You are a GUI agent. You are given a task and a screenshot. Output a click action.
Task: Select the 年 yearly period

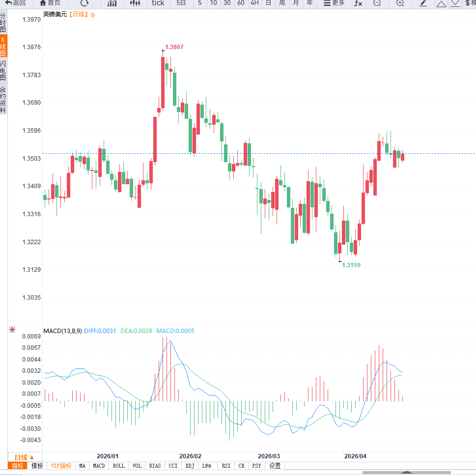point(309,3)
